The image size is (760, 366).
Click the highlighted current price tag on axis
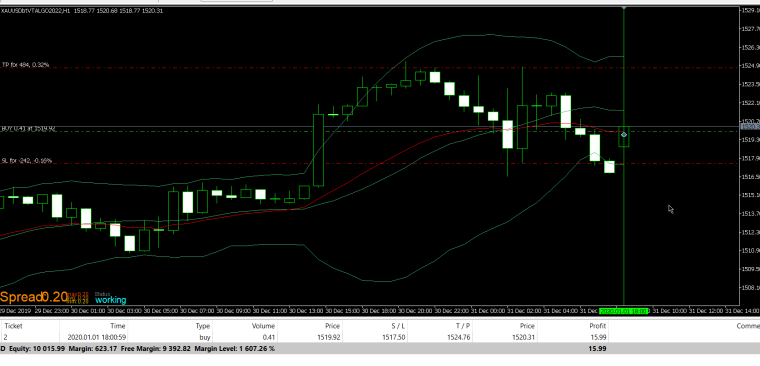click(x=750, y=127)
